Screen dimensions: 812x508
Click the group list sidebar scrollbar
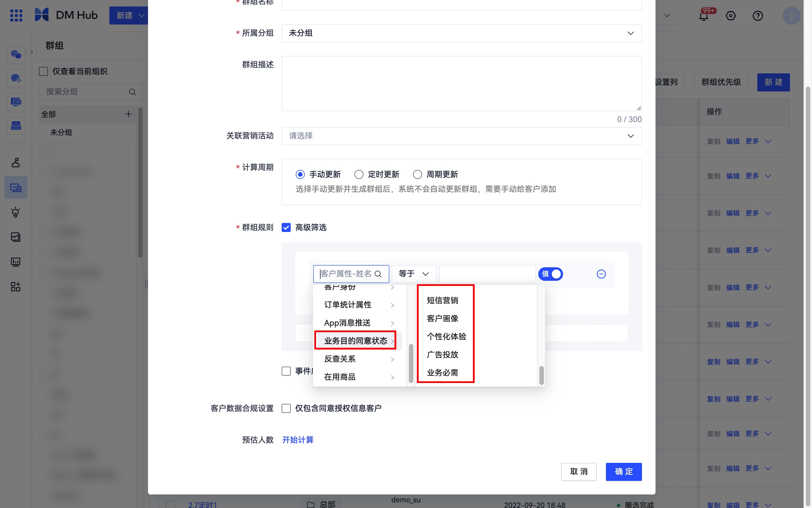coord(140,182)
